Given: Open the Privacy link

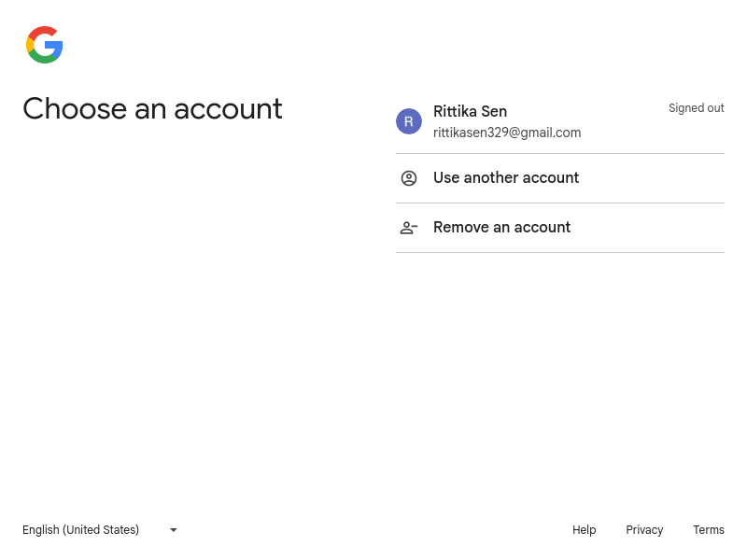Looking at the screenshot, I should pos(644,530).
